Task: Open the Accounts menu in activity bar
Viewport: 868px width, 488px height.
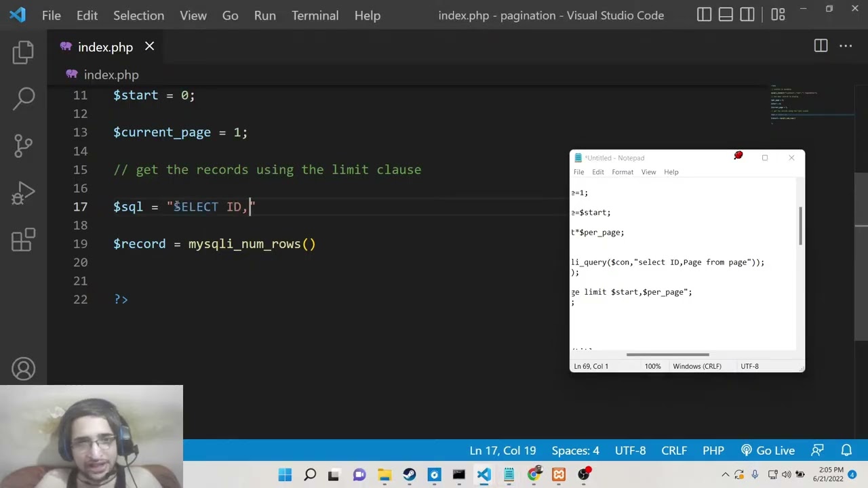Action: pyautogui.click(x=23, y=369)
